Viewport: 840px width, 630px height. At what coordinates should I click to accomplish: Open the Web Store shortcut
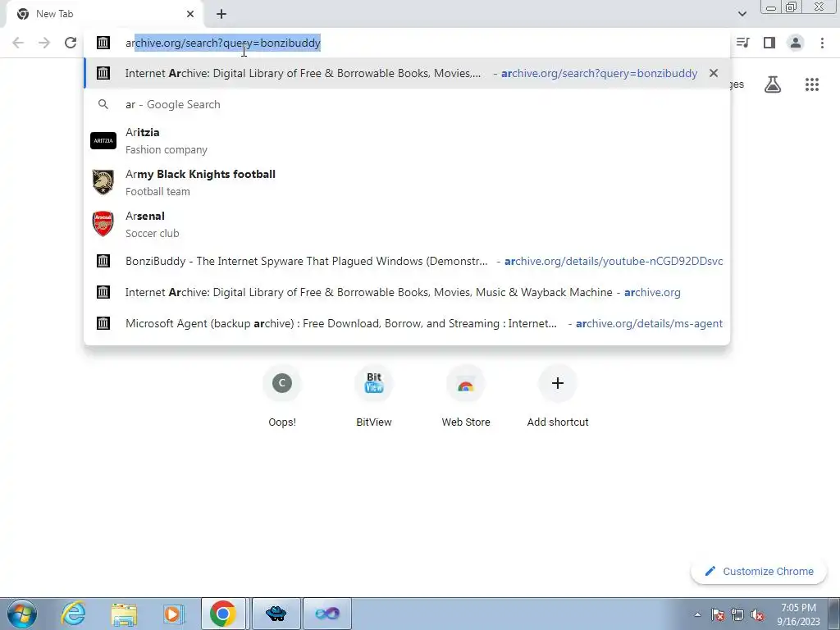[x=466, y=396]
